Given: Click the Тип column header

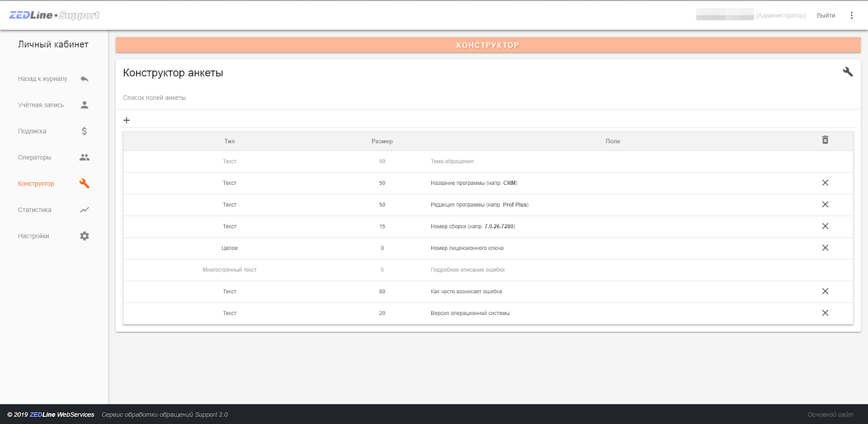Looking at the screenshot, I should 229,141.
